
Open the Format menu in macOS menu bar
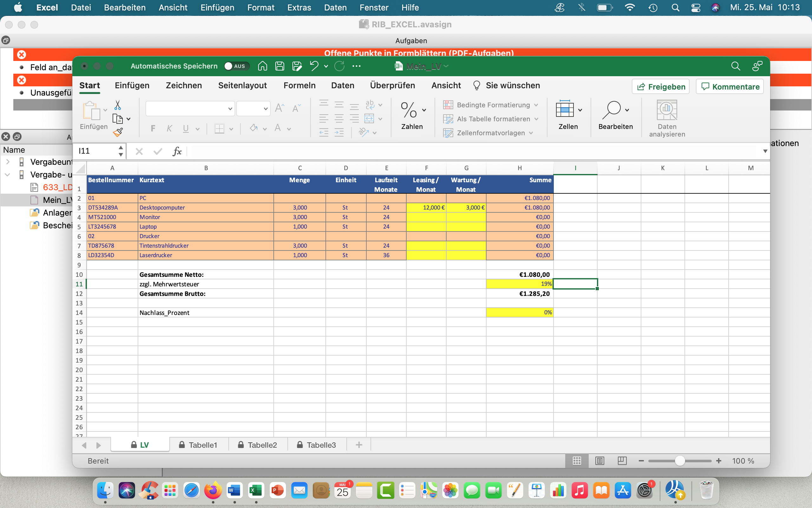click(261, 7)
